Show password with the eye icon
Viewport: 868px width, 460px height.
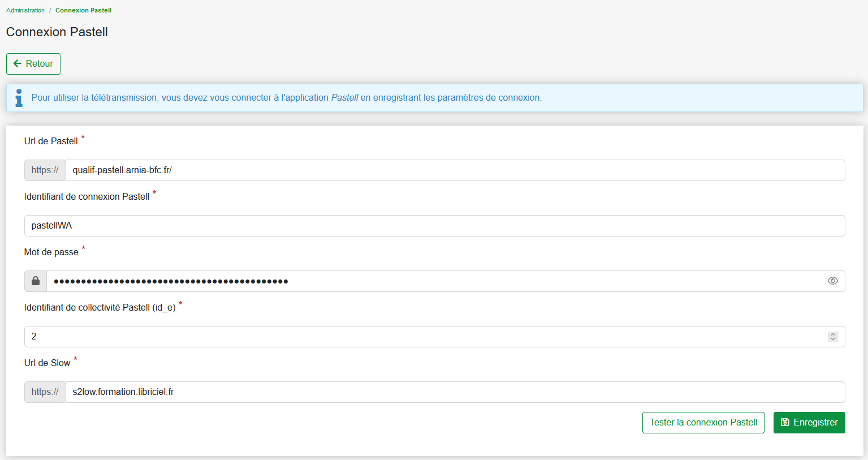point(832,281)
